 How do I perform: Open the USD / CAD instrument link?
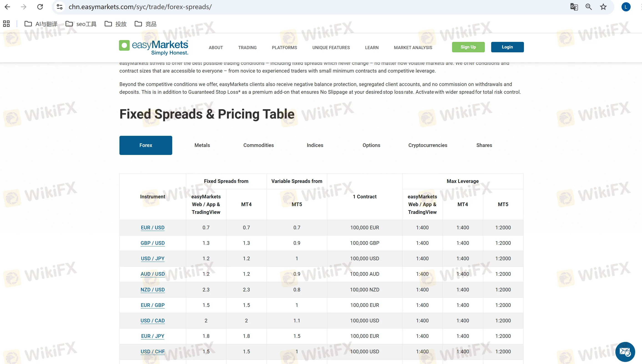pos(152,321)
